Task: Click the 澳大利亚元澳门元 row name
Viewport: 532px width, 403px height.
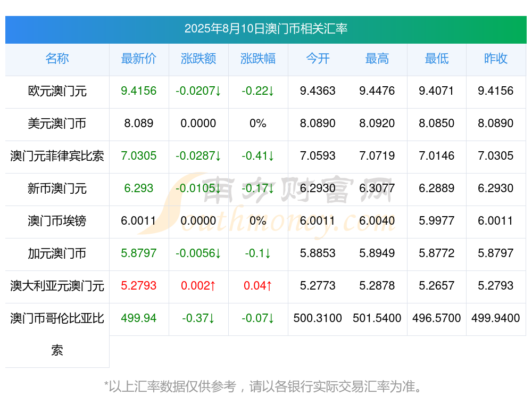Action: tap(57, 285)
